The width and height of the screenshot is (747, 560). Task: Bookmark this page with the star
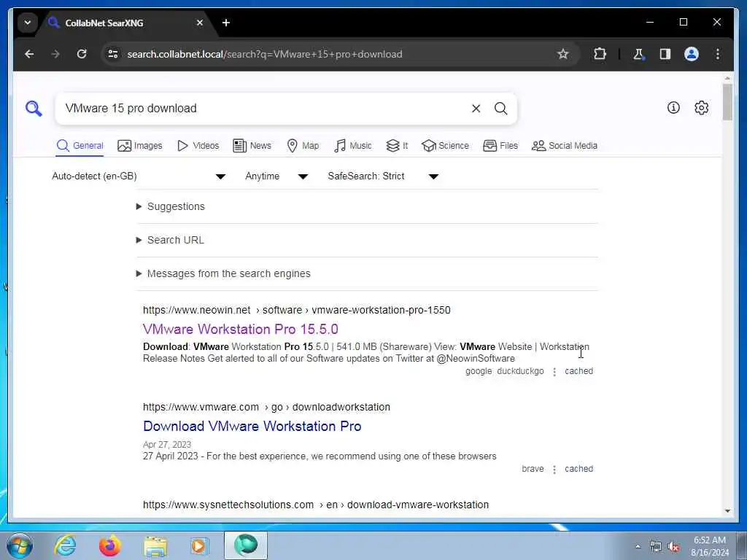pyautogui.click(x=563, y=54)
